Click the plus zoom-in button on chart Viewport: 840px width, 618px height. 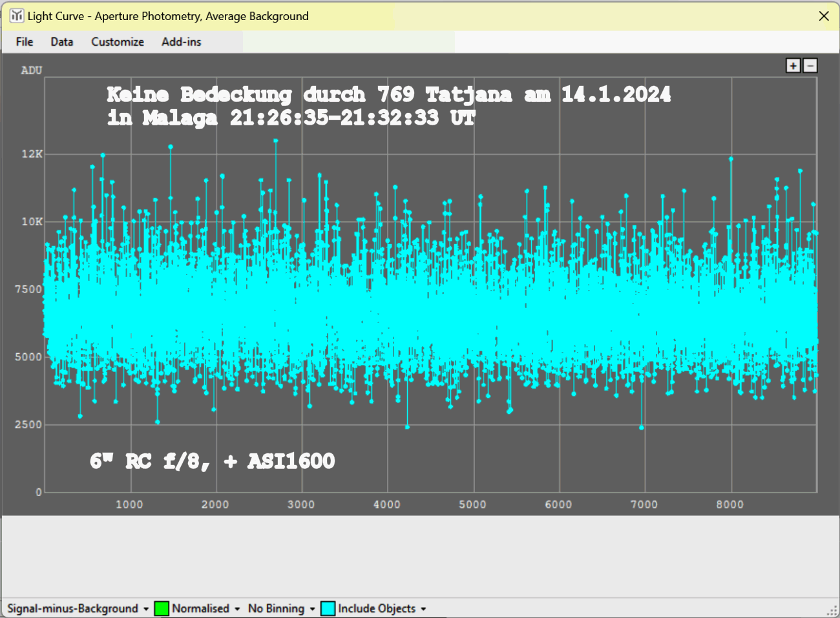click(x=793, y=65)
